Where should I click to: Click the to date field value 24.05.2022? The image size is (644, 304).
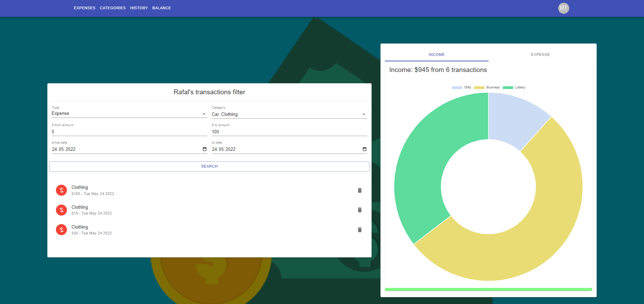pos(224,149)
